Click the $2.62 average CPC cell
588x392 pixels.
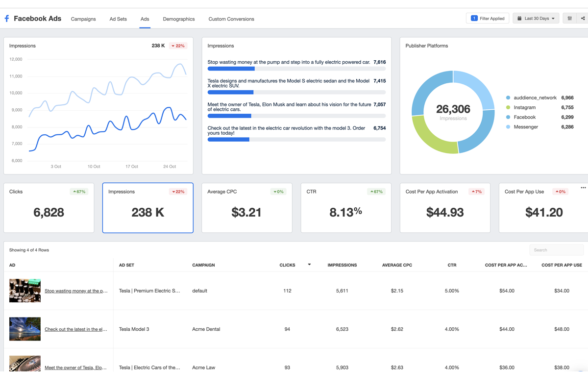tap(397, 329)
